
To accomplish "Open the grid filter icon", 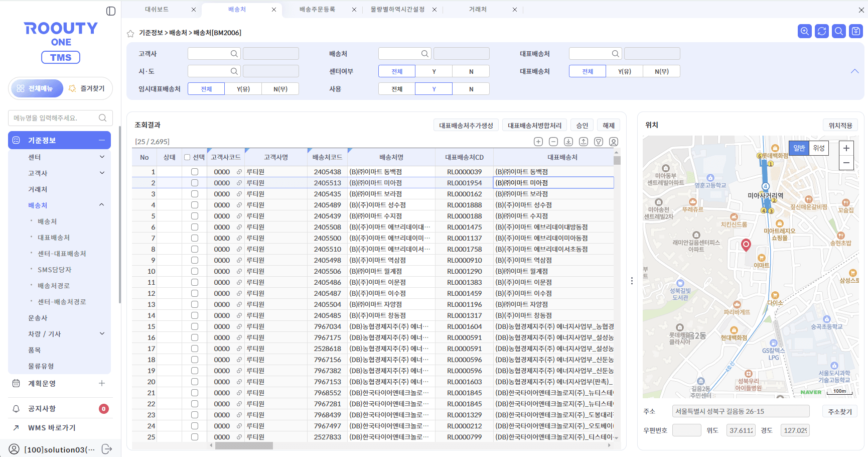I will [x=599, y=142].
